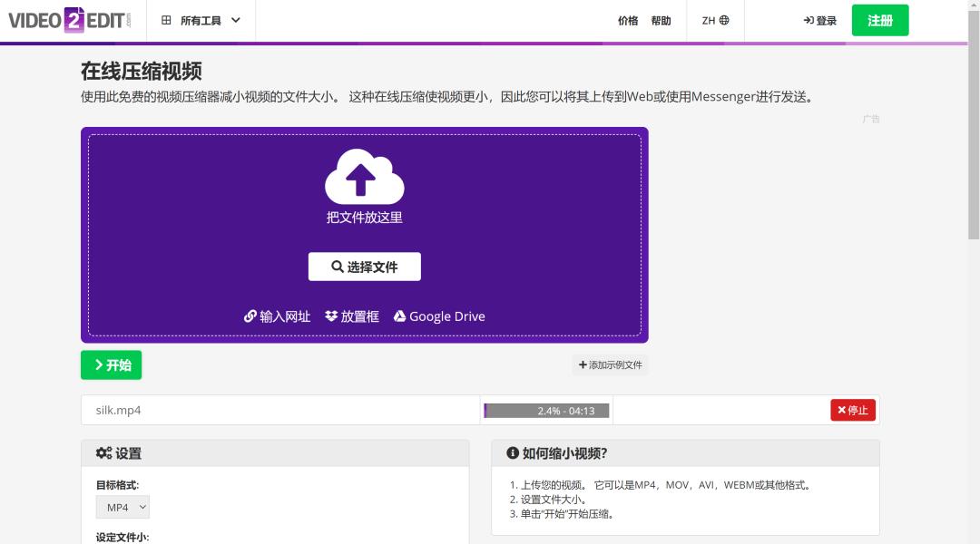This screenshot has height=544, width=980.
Task: Click the magnifier icon inside 选择文件 button
Action: 336,266
